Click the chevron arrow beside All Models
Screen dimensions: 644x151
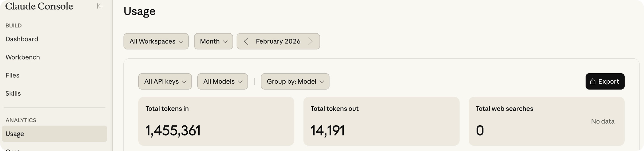pos(240,82)
